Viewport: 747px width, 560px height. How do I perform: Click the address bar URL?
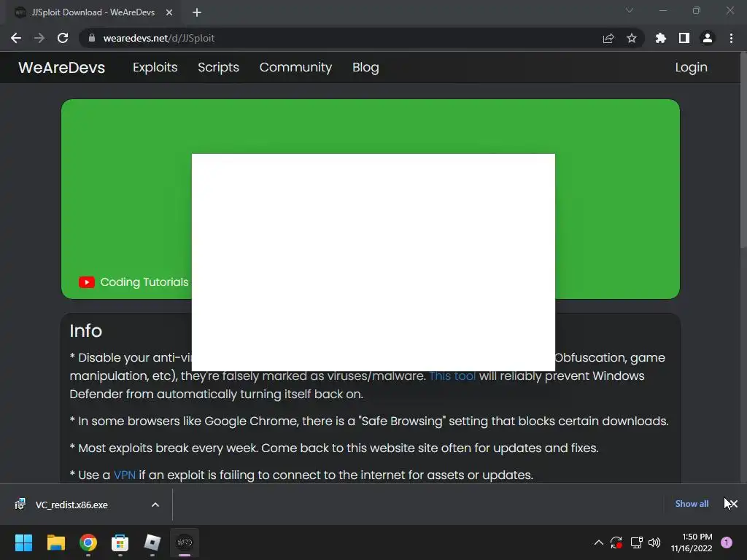click(158, 38)
